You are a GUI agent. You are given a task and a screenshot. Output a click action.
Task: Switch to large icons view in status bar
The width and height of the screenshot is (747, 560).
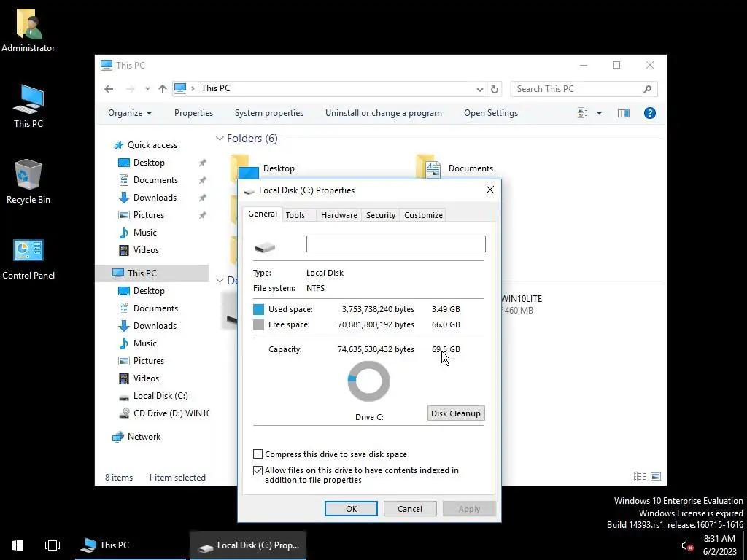click(656, 477)
